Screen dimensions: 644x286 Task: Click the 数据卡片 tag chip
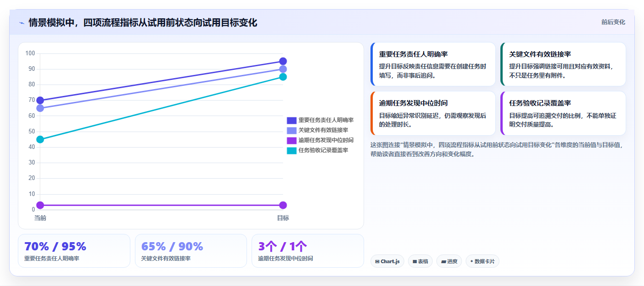[x=483, y=261]
